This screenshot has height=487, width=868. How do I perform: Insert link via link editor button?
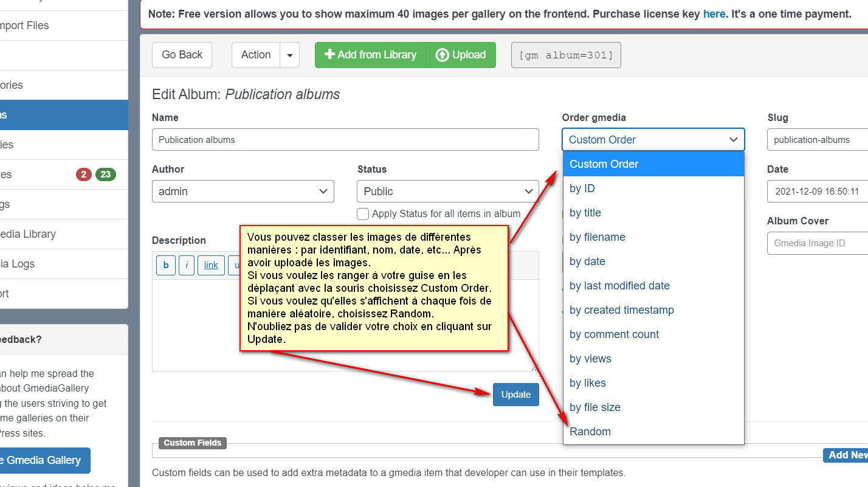coord(211,265)
